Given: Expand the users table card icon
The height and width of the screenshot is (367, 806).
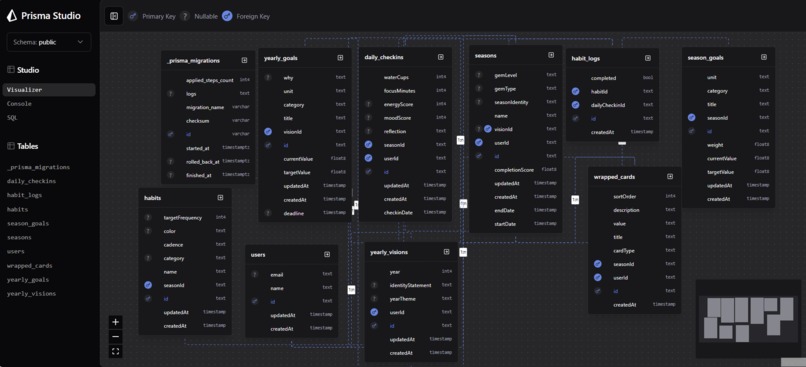Looking at the screenshot, I should pos(327,254).
